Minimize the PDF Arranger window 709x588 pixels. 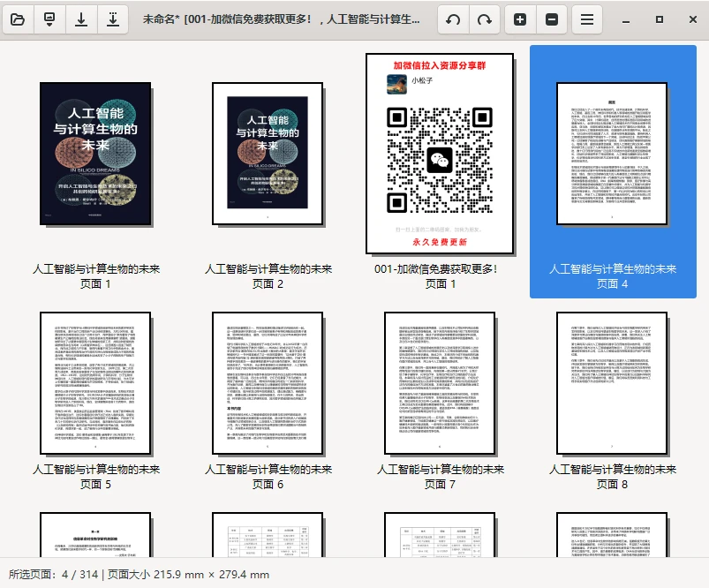626,20
